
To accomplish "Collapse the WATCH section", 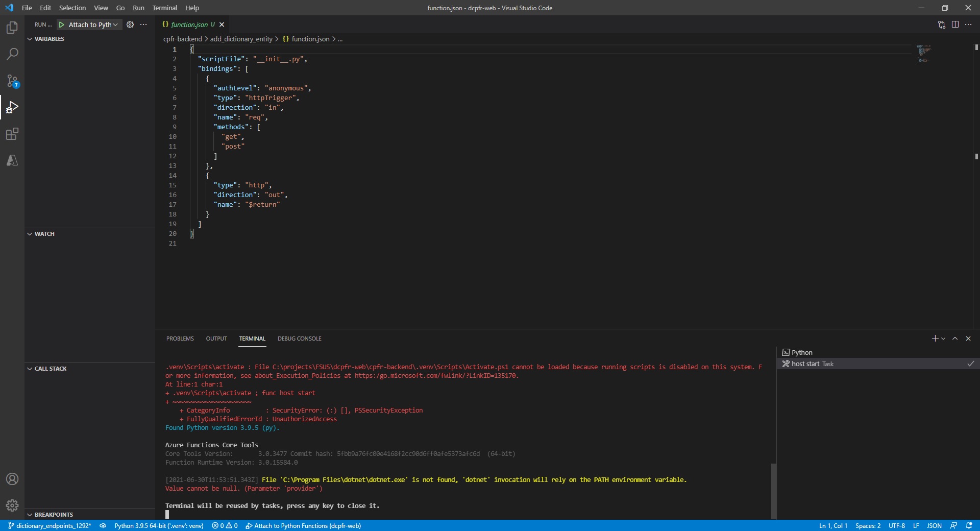I will tap(90, 234).
